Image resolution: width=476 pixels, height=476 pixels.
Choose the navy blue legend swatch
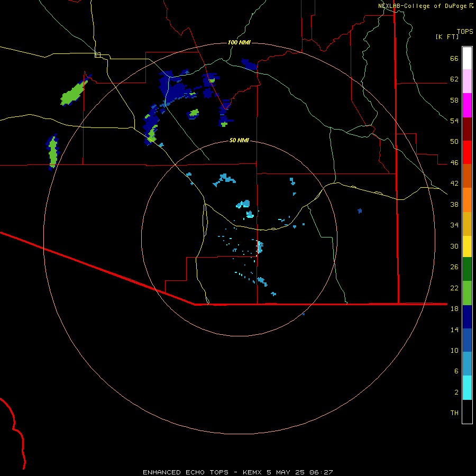pyautogui.click(x=467, y=317)
